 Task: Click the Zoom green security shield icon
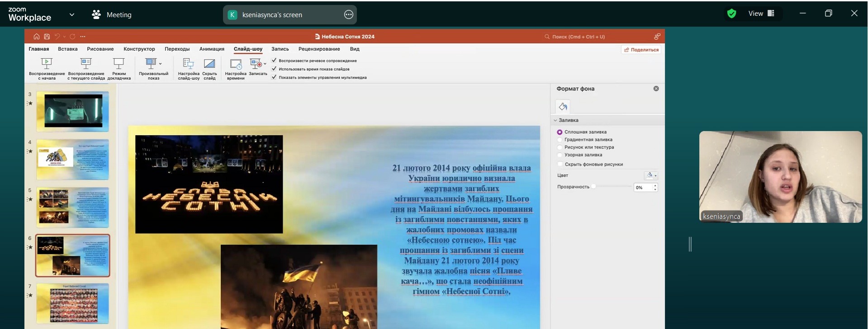point(731,14)
